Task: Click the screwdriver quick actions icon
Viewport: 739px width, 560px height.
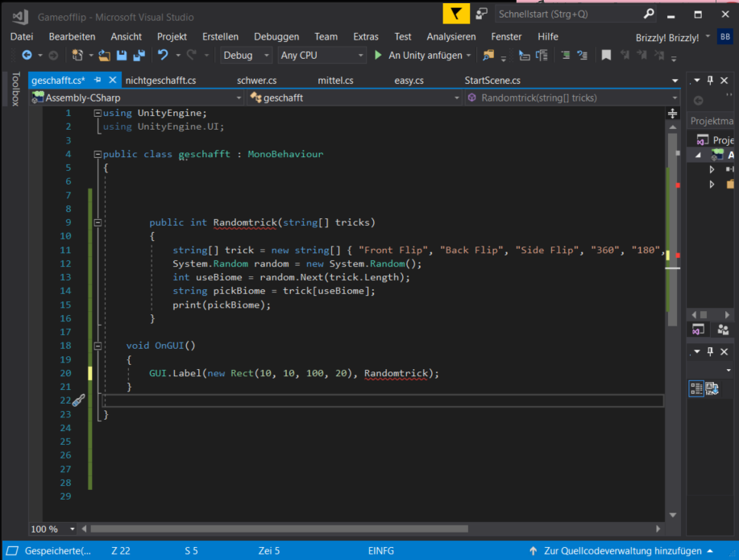Action: (78, 400)
